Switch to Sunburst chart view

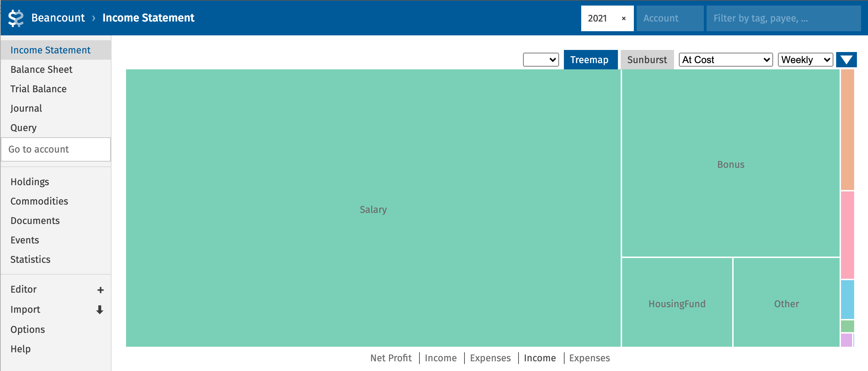pos(647,60)
